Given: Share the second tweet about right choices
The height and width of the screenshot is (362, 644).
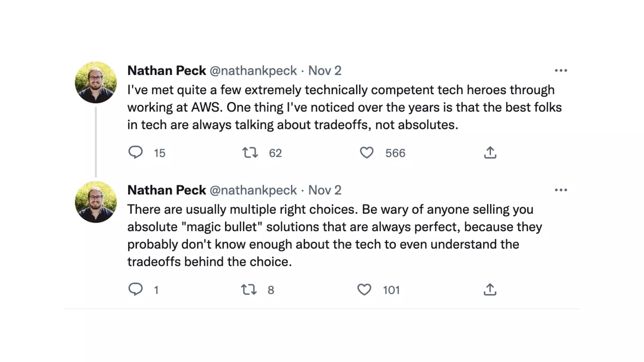Looking at the screenshot, I should click(490, 289).
